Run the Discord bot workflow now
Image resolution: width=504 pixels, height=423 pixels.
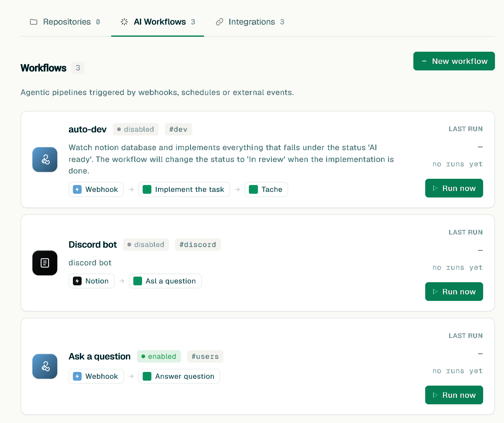[454, 292]
